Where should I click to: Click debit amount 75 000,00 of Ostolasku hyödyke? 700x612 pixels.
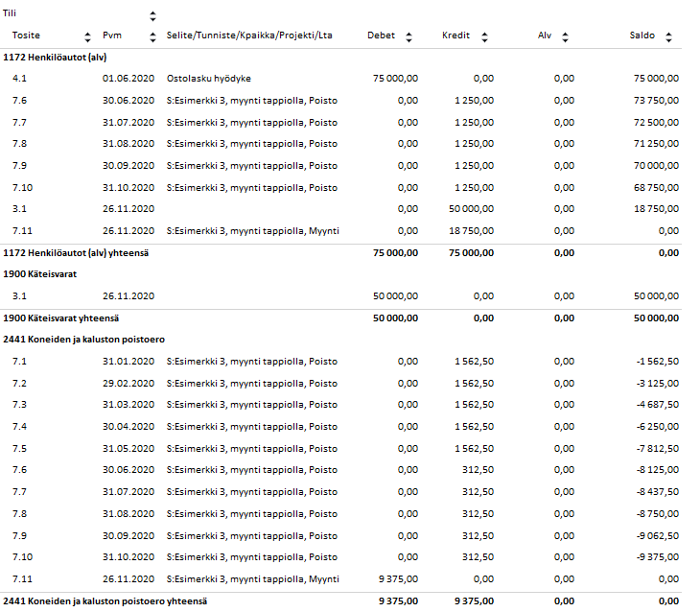pyautogui.click(x=395, y=79)
